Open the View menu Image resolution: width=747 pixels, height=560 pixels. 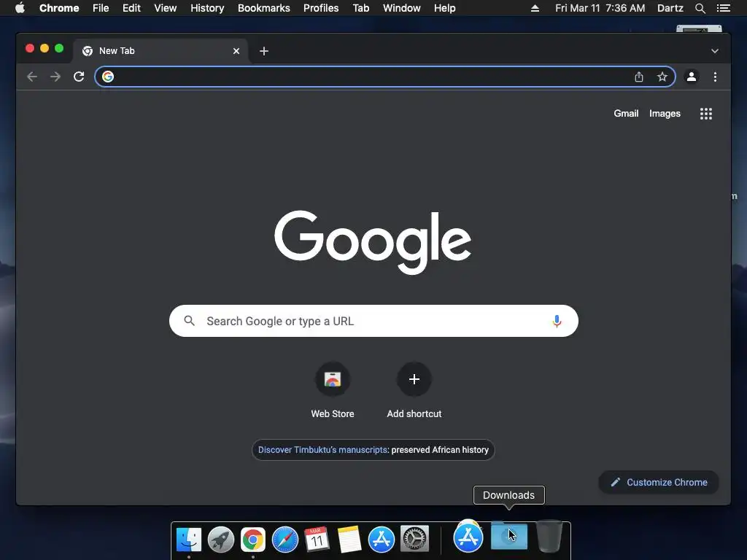tap(166, 8)
